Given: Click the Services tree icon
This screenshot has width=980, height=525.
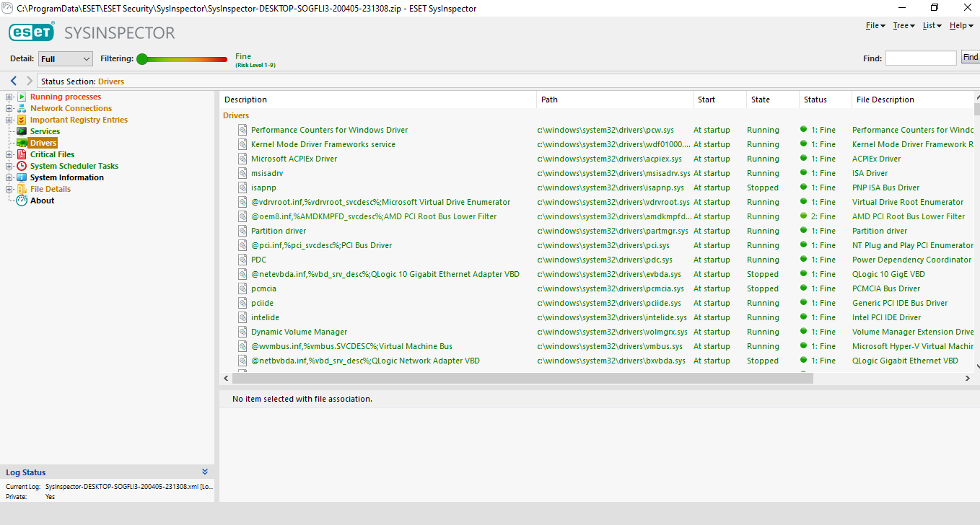Looking at the screenshot, I should [22, 131].
